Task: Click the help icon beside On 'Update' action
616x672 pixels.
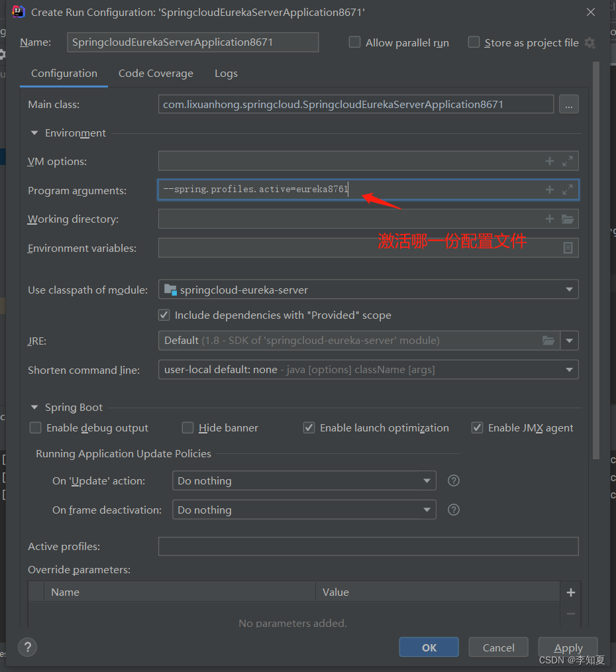Action: [454, 480]
